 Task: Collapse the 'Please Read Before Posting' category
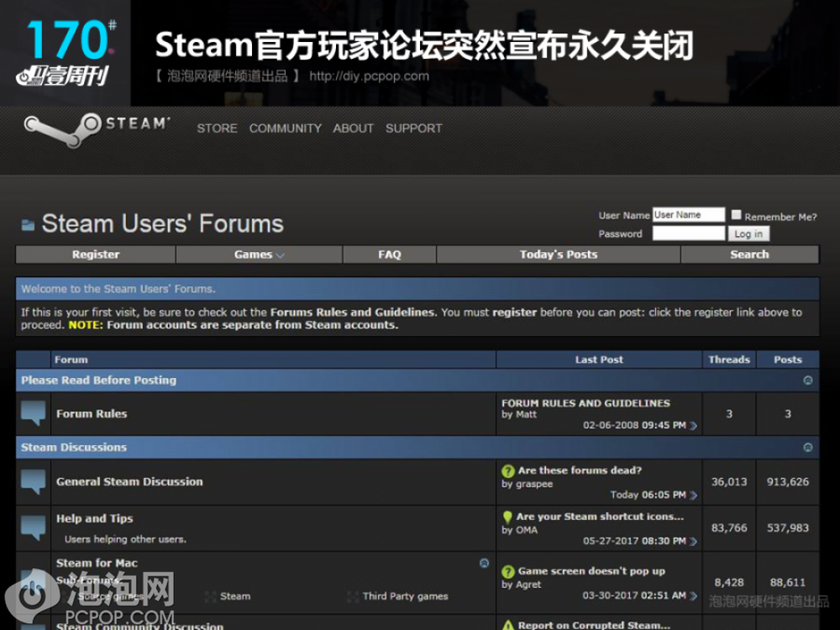click(x=808, y=381)
